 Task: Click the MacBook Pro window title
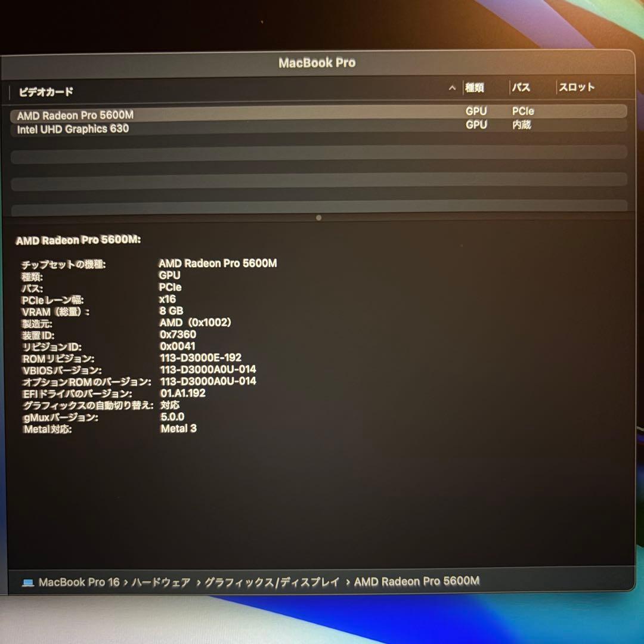click(x=317, y=63)
